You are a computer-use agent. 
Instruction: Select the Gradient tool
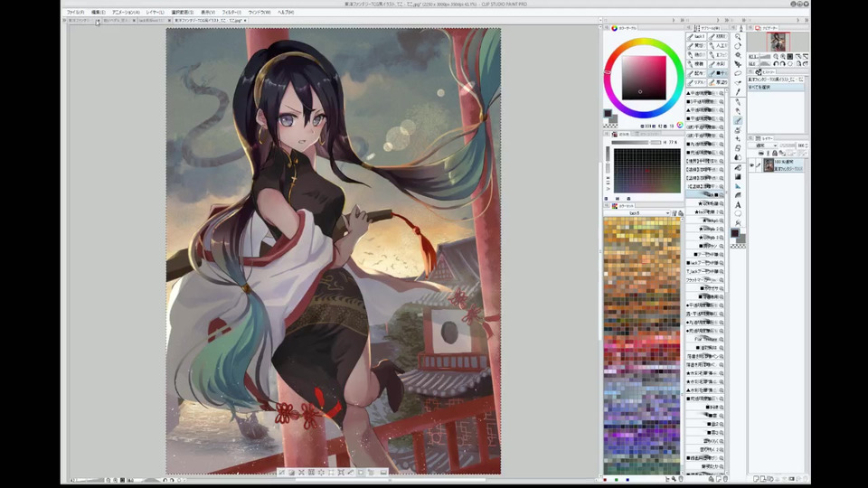point(738,177)
